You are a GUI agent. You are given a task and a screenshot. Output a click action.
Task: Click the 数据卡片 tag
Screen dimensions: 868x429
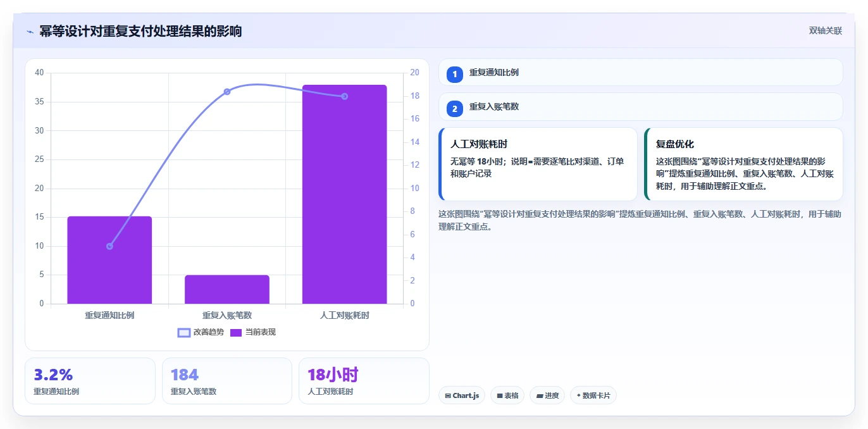(x=593, y=395)
